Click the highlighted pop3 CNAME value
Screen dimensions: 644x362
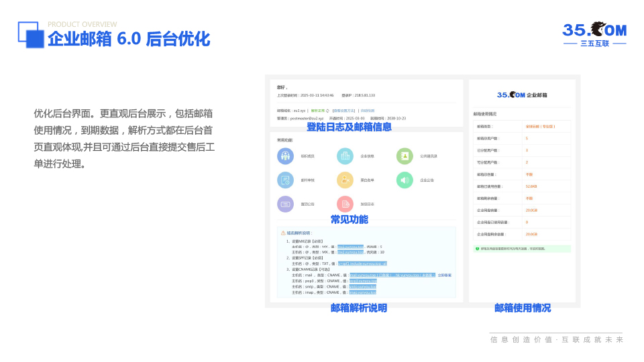pyautogui.click(x=363, y=281)
